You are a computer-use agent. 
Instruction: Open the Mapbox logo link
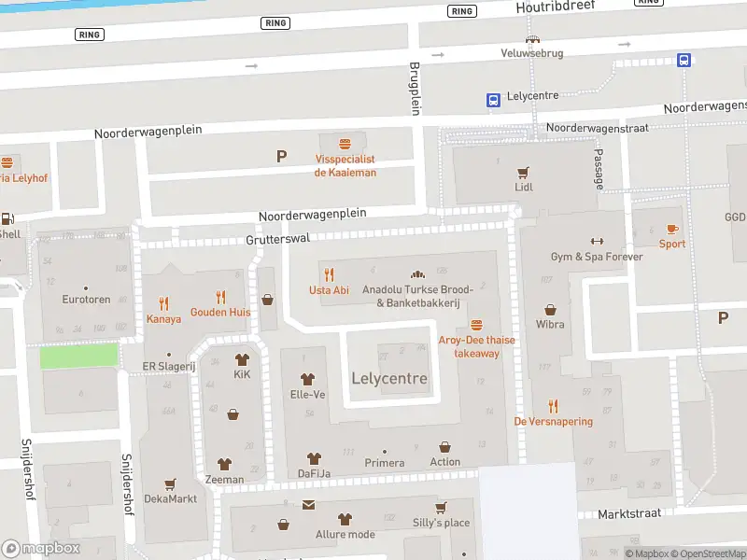(x=41, y=549)
